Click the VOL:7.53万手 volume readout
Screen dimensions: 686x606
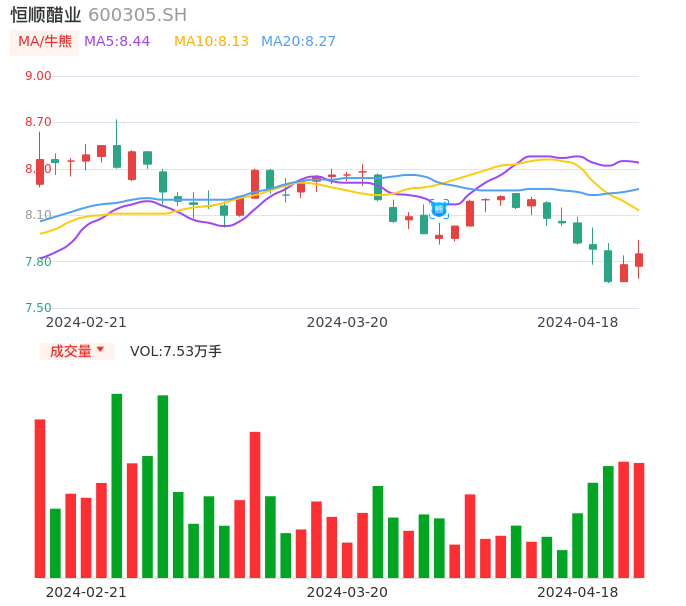coord(176,351)
